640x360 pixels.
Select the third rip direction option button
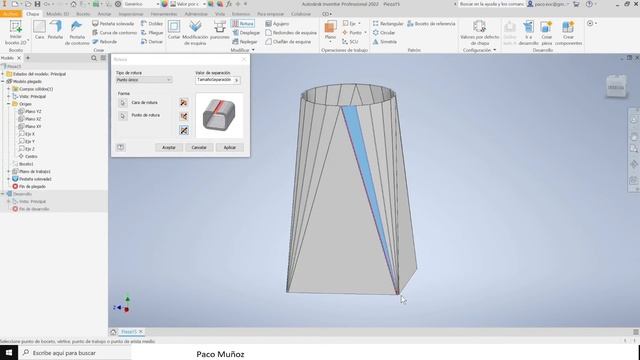[184, 130]
